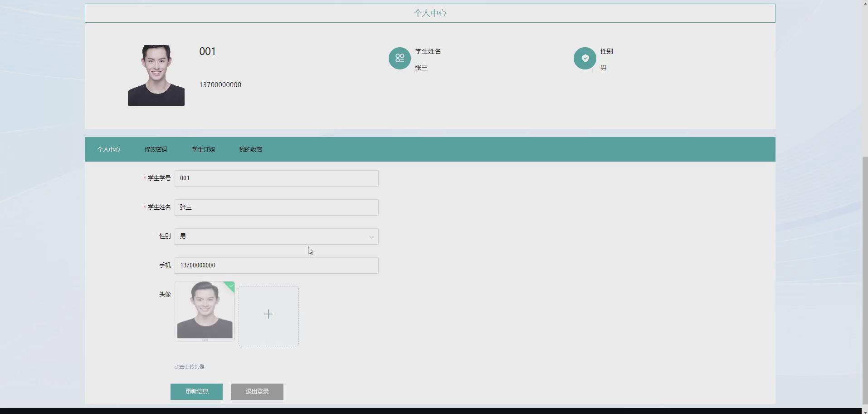The image size is (868, 414).
Task: Click the plus icon to upload an avatar
Action: coord(268,314)
